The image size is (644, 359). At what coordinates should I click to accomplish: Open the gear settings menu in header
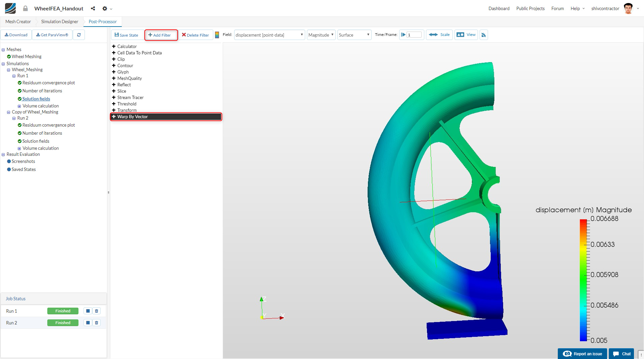(105, 8)
